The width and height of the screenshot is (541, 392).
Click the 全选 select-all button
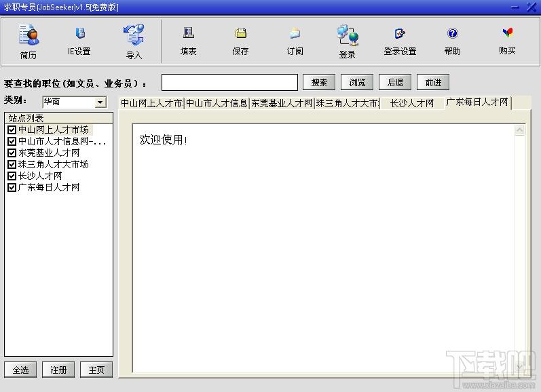pyautogui.click(x=20, y=370)
